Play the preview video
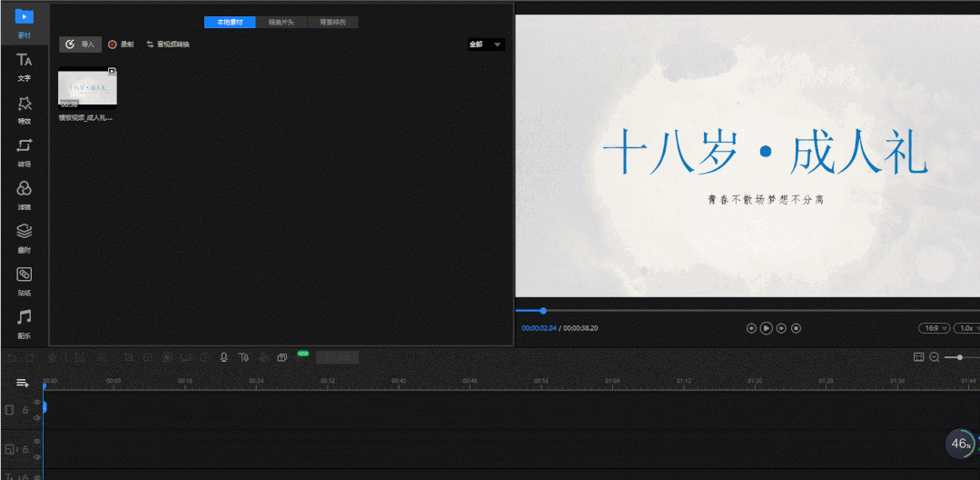This screenshot has width=980, height=480. 767,328
